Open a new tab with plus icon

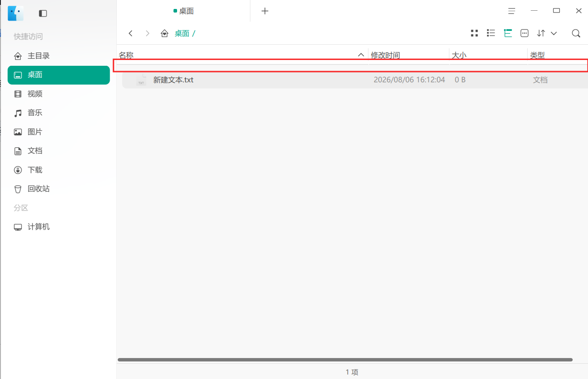265,11
